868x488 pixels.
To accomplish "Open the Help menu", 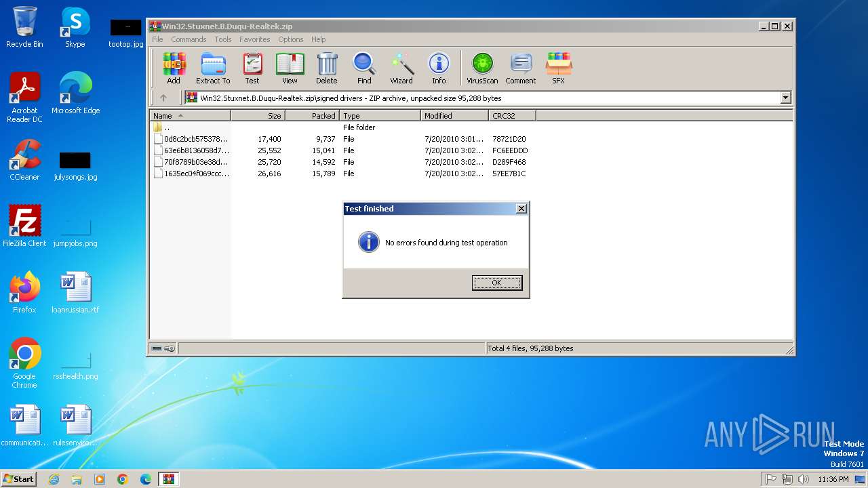I will pos(319,39).
